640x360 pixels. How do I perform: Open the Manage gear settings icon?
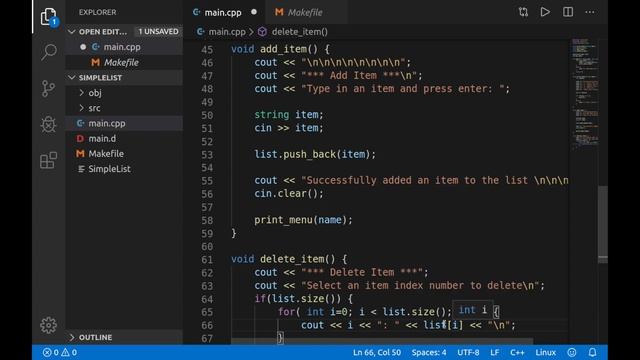(49, 325)
